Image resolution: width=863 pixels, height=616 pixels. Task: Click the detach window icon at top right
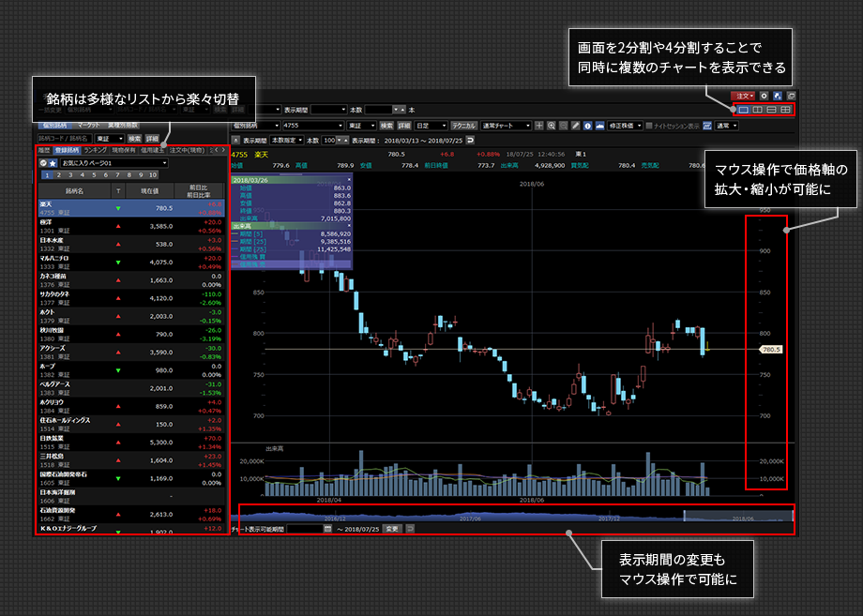(x=791, y=96)
